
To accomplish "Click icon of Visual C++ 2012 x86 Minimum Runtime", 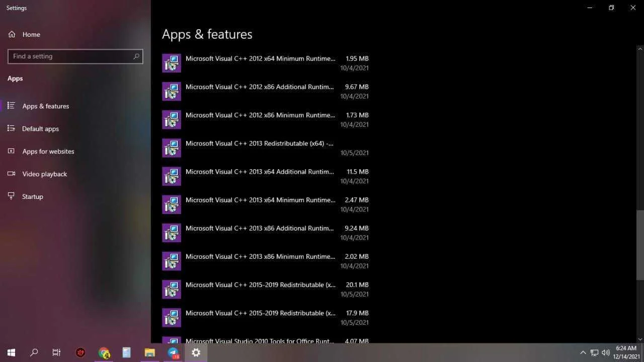I will (172, 120).
